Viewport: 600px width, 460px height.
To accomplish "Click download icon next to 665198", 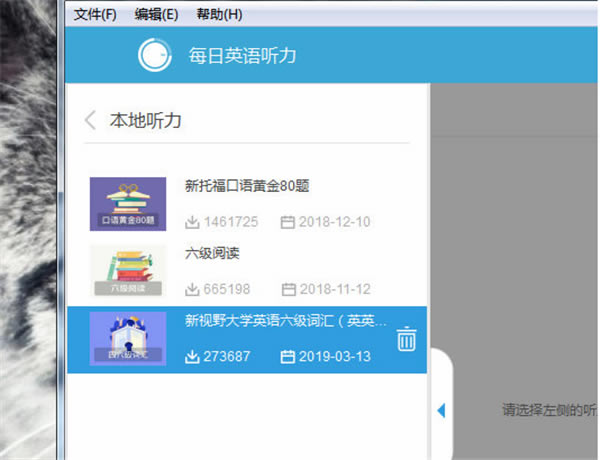I will [x=192, y=289].
